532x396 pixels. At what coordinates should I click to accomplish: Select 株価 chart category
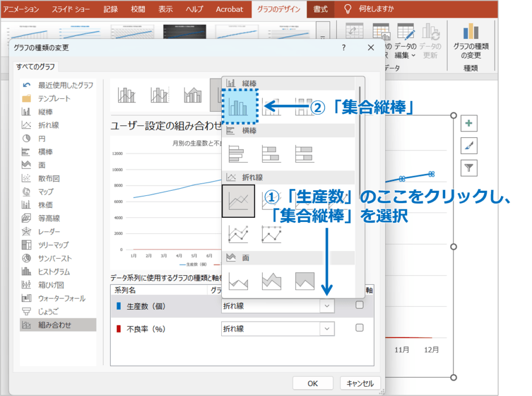(58, 205)
